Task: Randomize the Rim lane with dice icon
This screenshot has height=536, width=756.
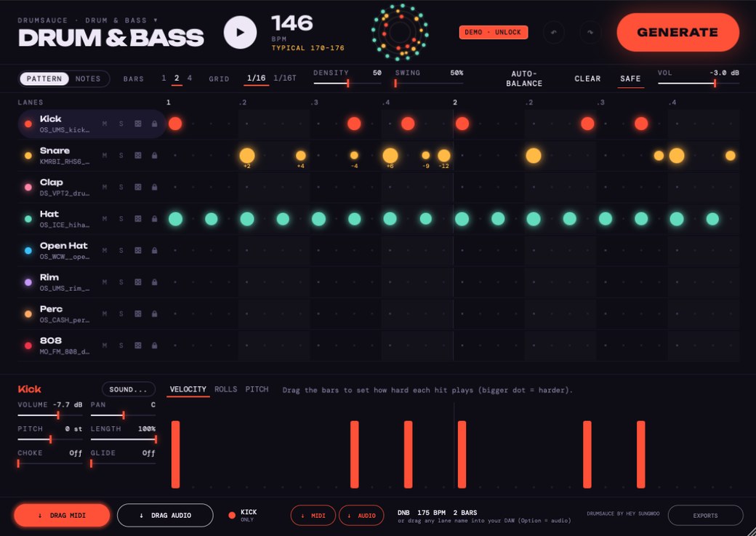Action: (x=138, y=282)
